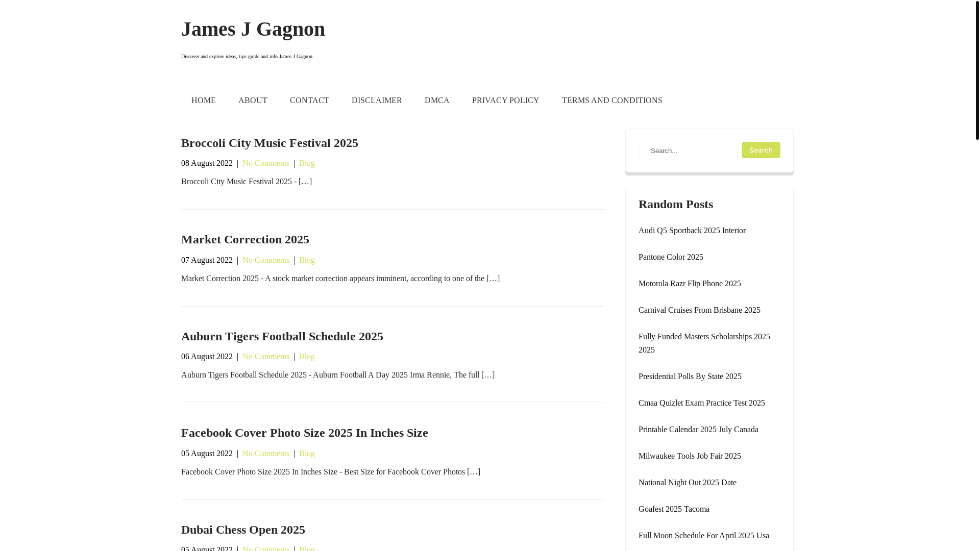Image resolution: width=980 pixels, height=551 pixels.
Task: Open Blog category under Auburn Tigers post
Action: click(x=307, y=357)
